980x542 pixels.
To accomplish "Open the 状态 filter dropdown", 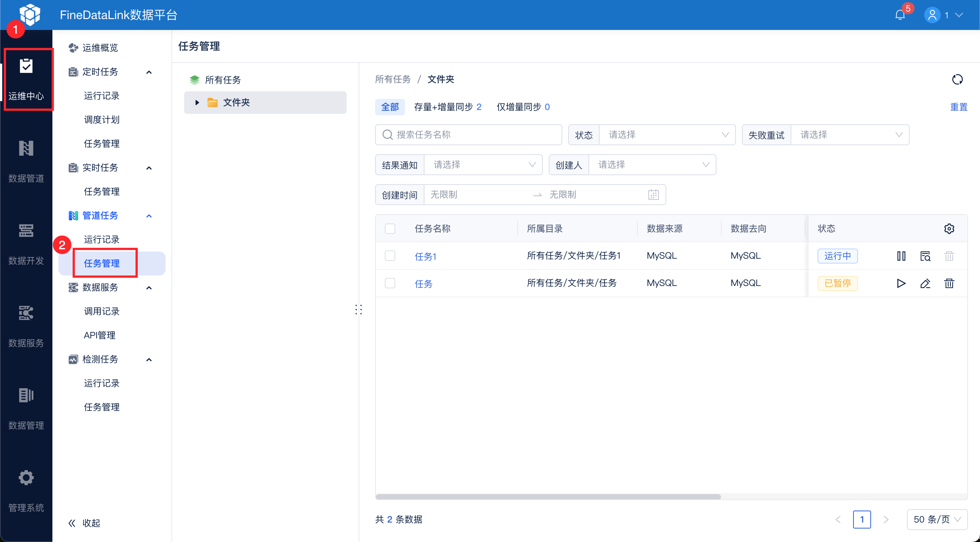I will tap(667, 135).
